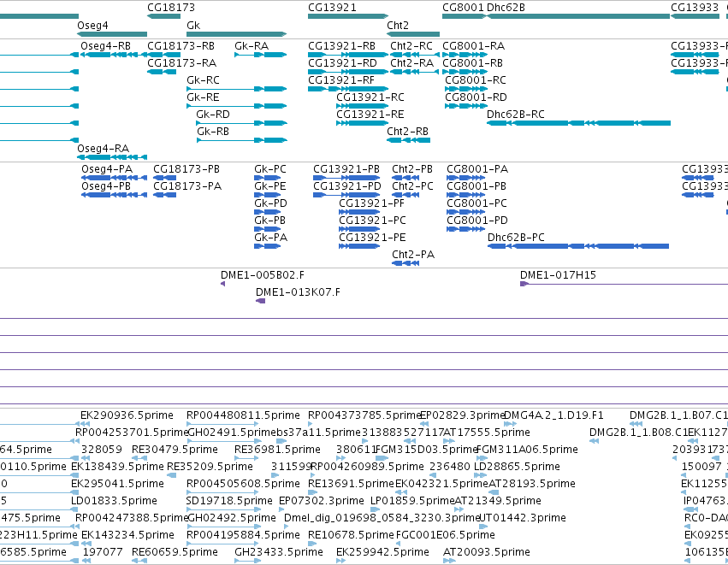The width and height of the screenshot is (728, 565).
Task: Select protein Cht2-PA
Action: click(x=405, y=263)
